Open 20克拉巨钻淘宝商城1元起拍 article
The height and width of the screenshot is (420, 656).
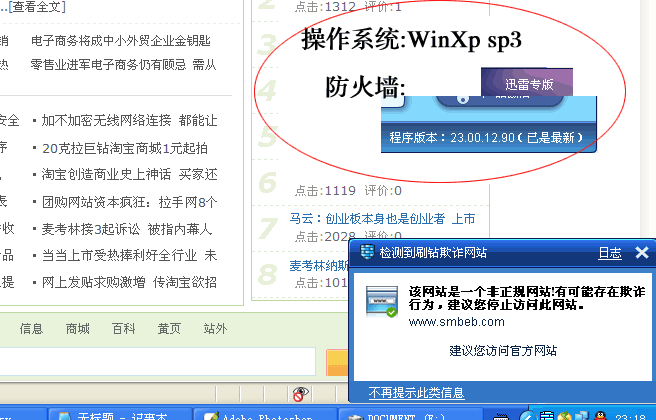(125, 148)
